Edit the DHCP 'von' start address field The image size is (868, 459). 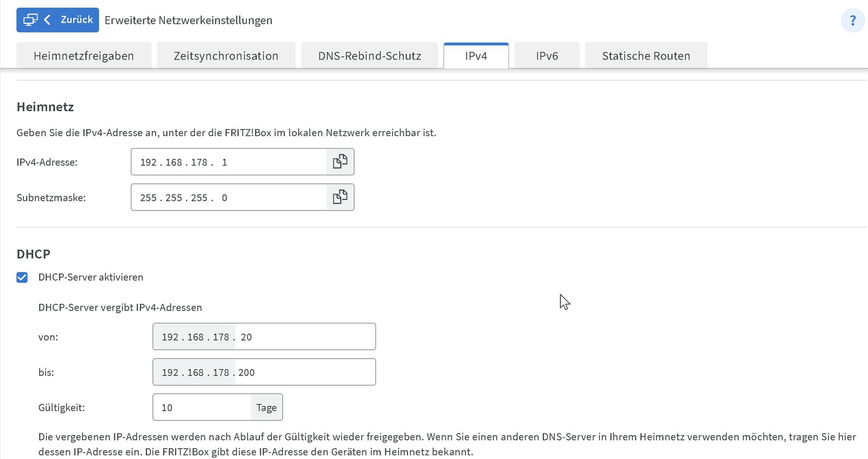(x=264, y=336)
